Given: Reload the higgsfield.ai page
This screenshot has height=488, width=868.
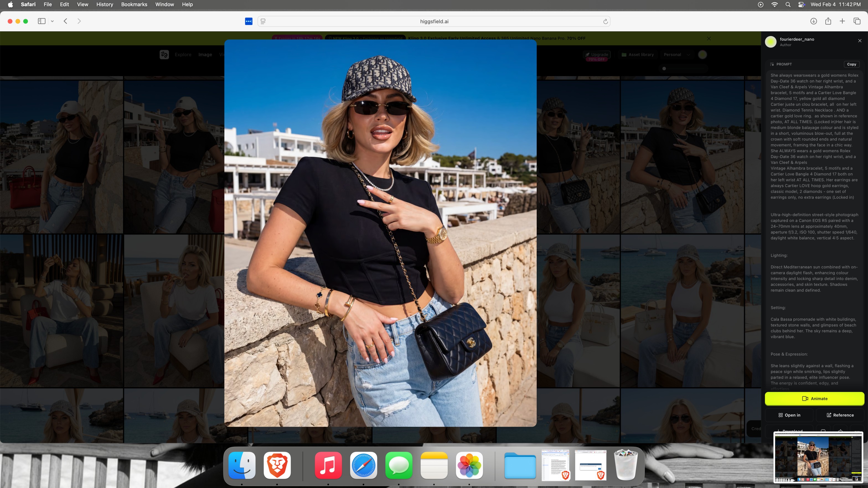Looking at the screenshot, I should pos(605,22).
